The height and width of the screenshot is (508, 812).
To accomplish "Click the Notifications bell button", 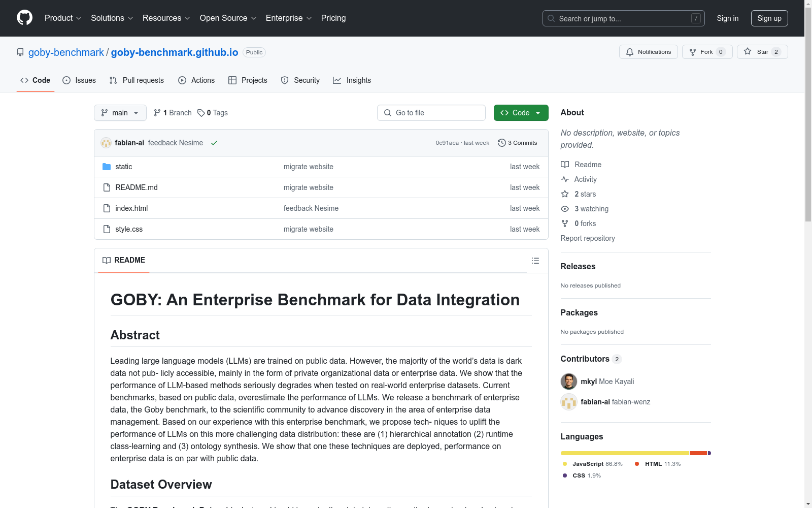I will [648, 52].
